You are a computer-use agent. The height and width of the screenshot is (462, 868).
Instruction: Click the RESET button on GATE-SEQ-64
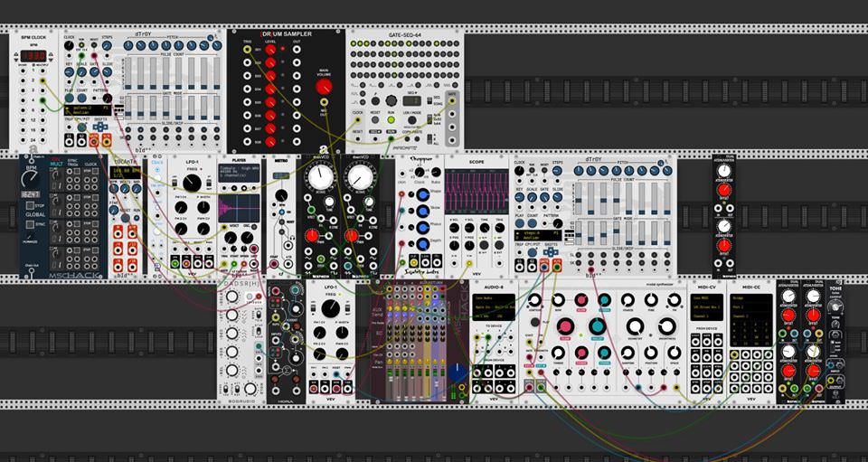pyautogui.click(x=375, y=119)
